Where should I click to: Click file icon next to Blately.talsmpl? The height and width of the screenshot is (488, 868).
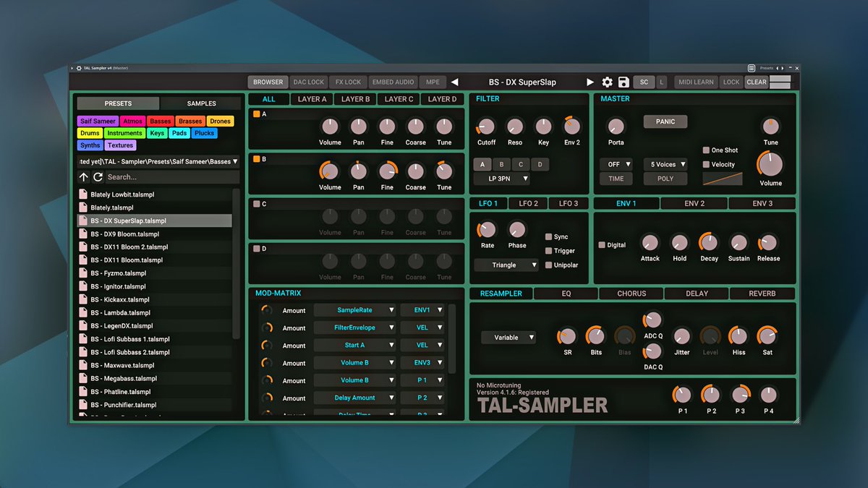(x=83, y=207)
